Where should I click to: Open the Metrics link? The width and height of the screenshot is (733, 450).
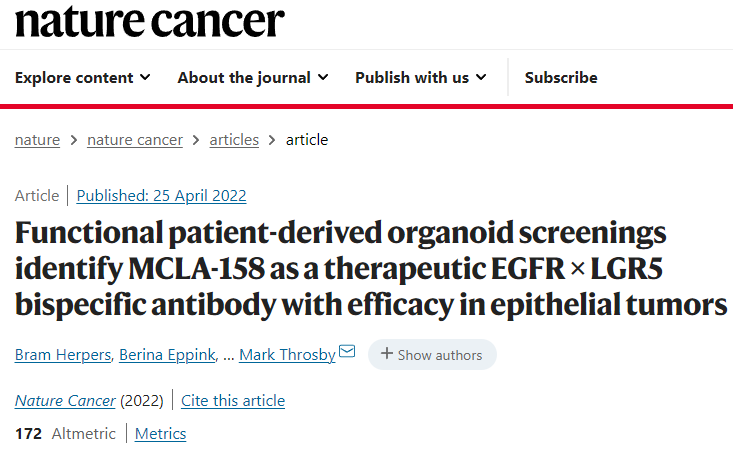(x=160, y=434)
